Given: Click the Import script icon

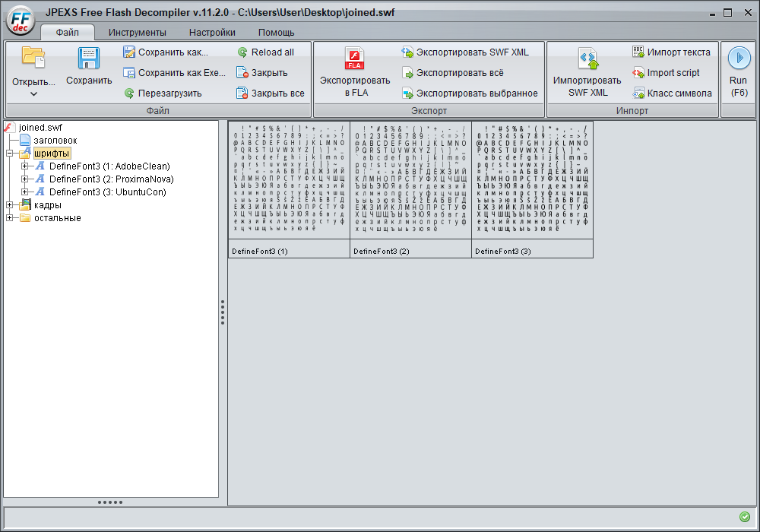Looking at the screenshot, I should pos(638,73).
